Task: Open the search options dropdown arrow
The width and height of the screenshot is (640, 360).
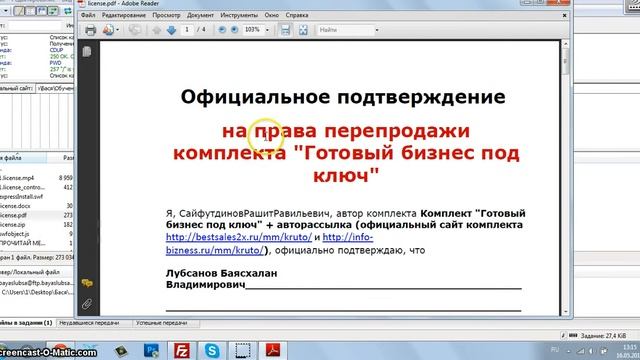Action: point(377,30)
